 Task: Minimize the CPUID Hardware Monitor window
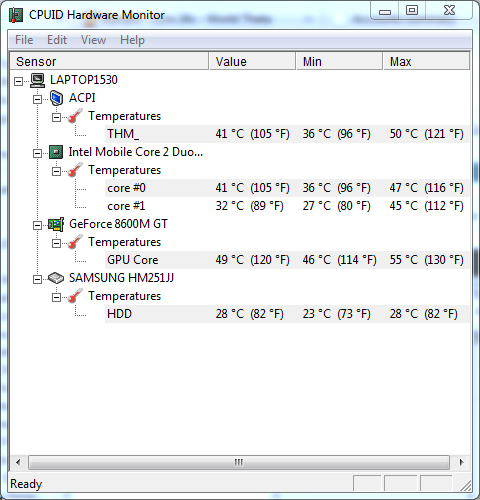(x=385, y=11)
